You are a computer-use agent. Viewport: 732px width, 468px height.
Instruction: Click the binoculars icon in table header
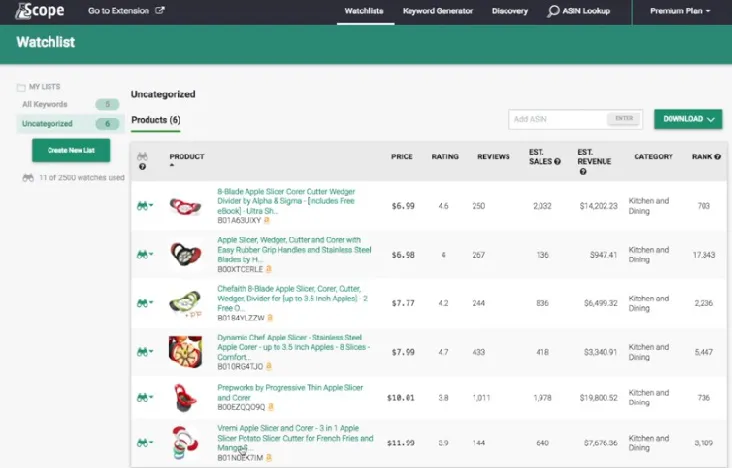tap(141, 157)
